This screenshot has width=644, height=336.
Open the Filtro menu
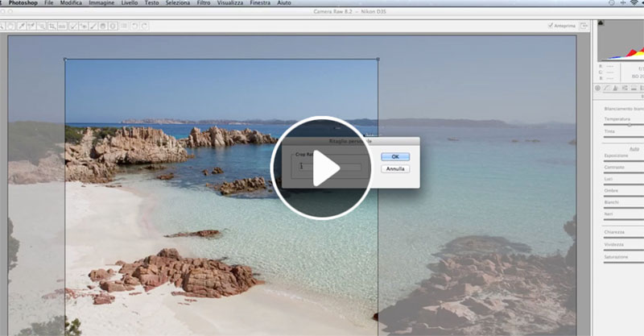204,3
